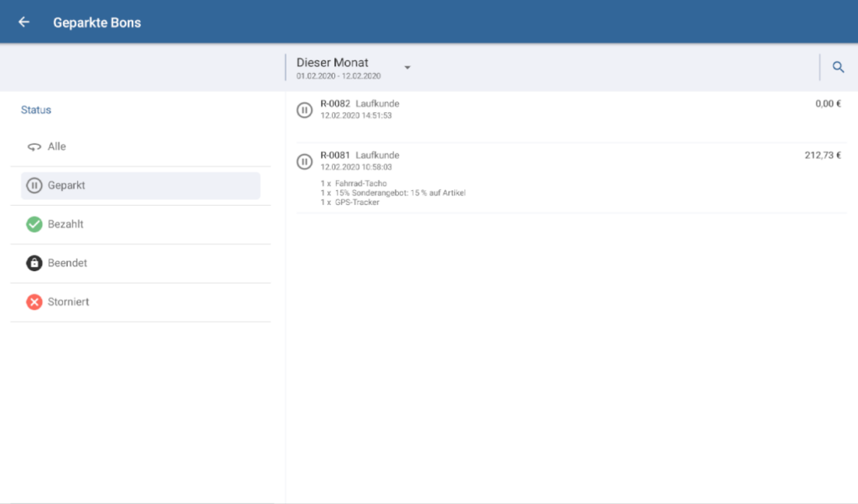
Task: Click the black Beendet lock icon
Action: click(34, 263)
